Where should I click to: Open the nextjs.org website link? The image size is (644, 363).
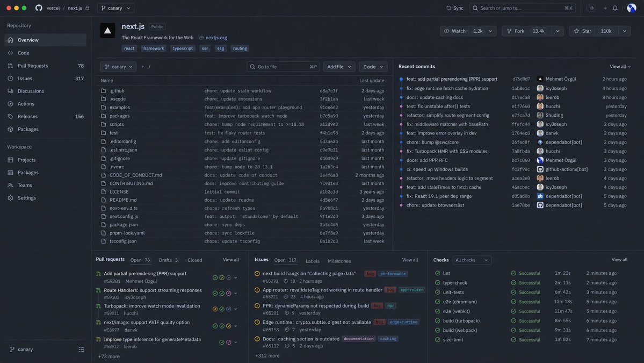[x=216, y=38]
